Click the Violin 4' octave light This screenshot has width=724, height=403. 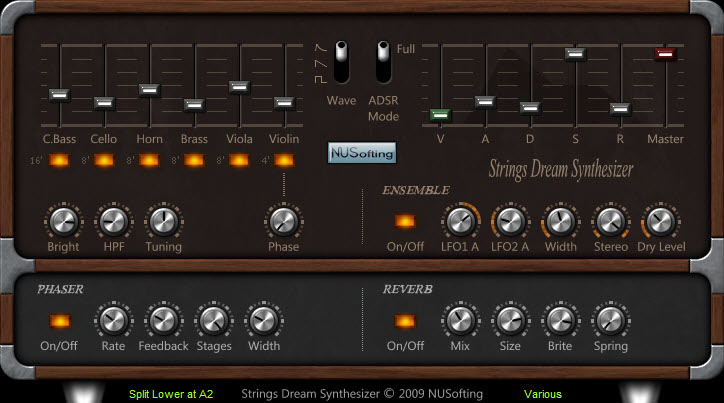click(284, 160)
